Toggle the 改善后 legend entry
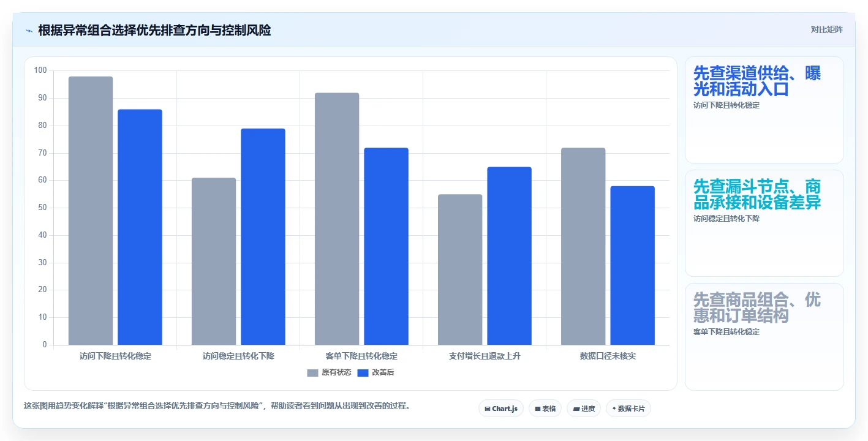 tap(376, 372)
